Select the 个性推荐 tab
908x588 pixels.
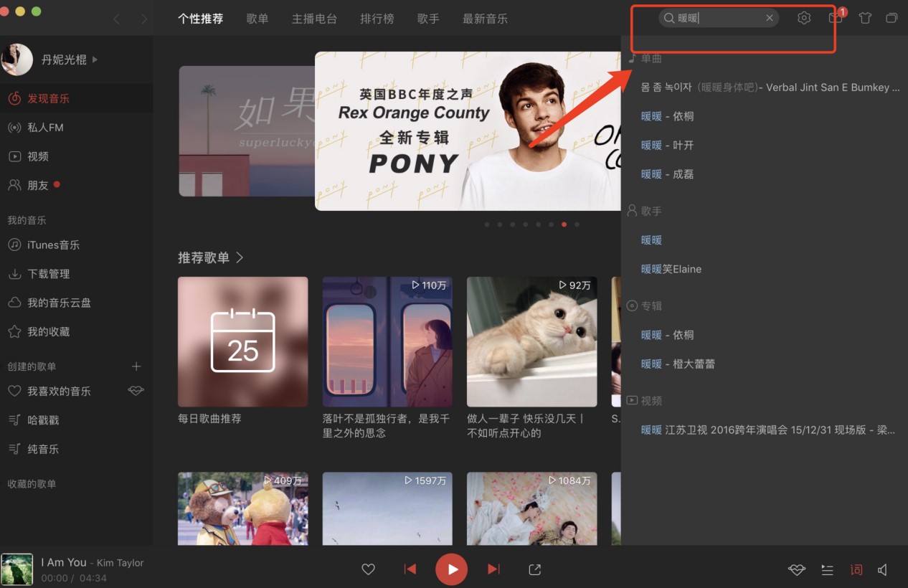click(x=201, y=19)
